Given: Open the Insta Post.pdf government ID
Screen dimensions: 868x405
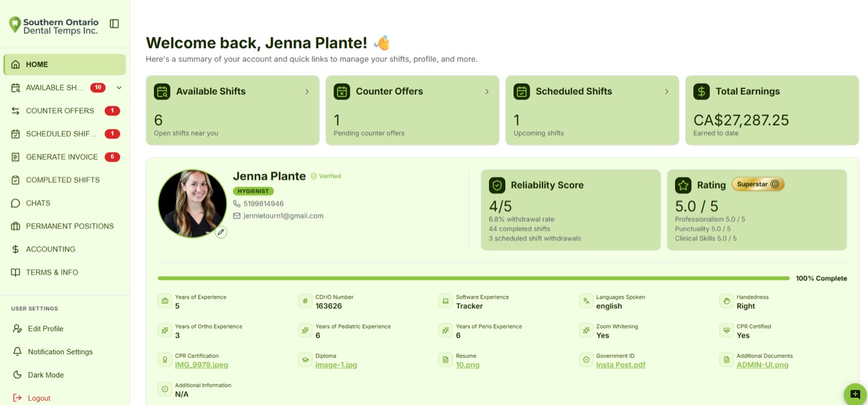Looking at the screenshot, I should [621, 365].
